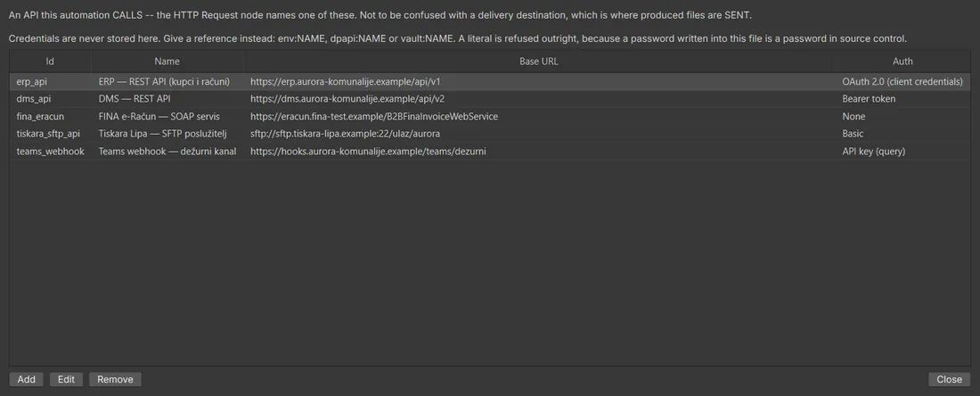The image size is (980, 396).
Task: Click the erp.aurora-komunalije.example/api/v1 URL cell
Action: pos(539,81)
